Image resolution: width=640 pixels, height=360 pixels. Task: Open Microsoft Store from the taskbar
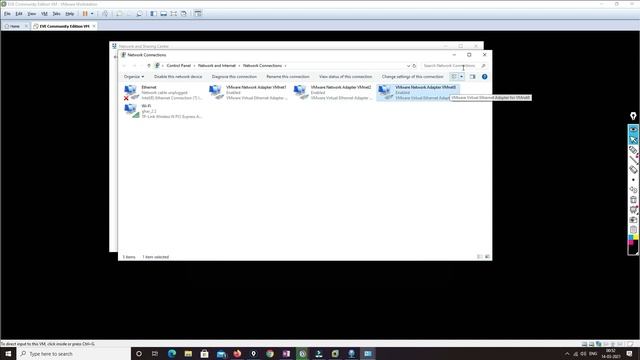(x=204, y=354)
